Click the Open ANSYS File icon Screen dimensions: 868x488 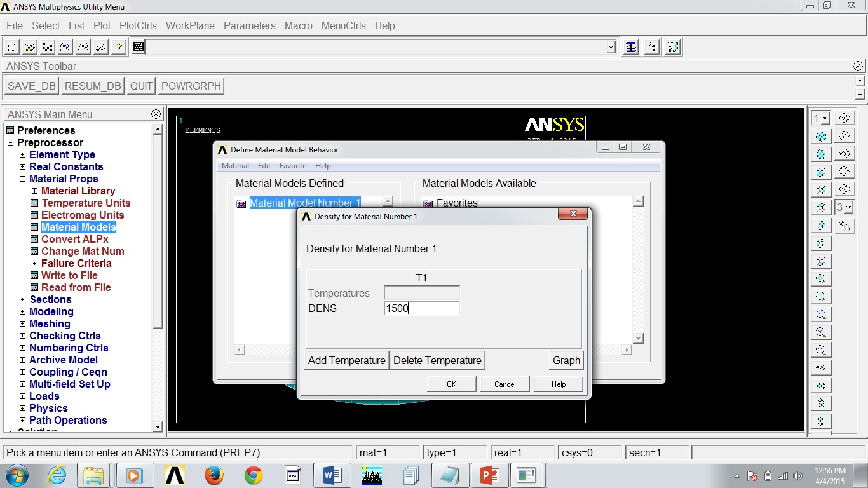[30, 47]
